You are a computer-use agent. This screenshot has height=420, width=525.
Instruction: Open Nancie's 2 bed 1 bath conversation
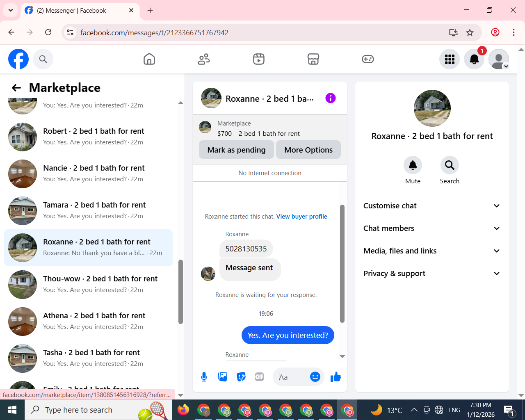[88, 174]
